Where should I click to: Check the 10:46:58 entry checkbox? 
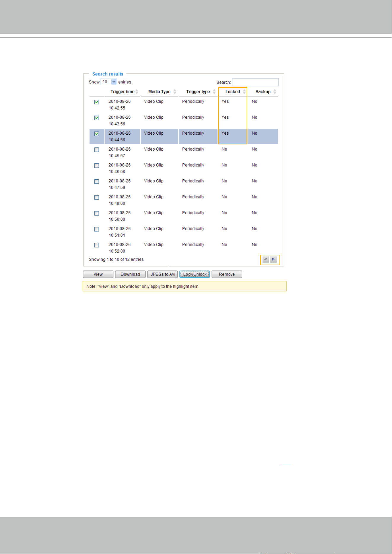point(97,166)
